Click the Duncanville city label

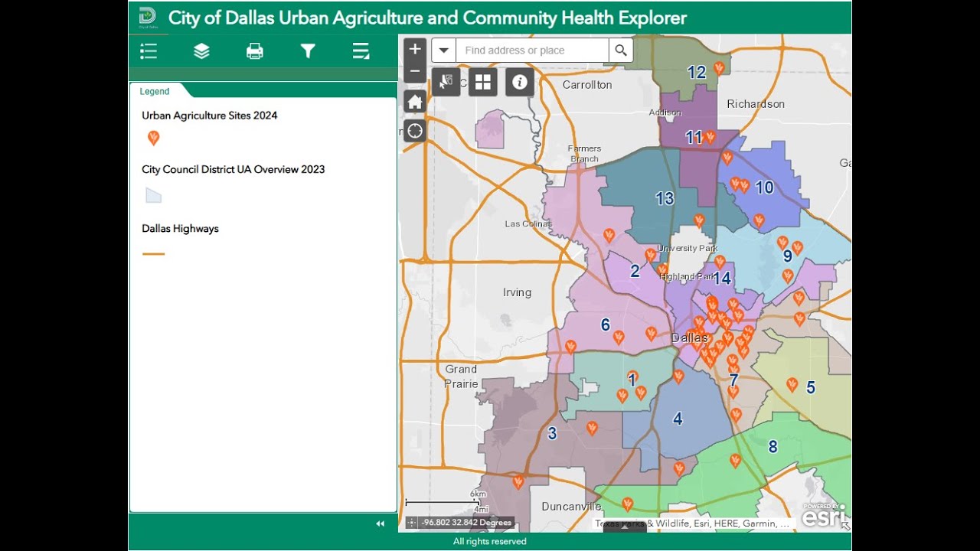click(571, 507)
